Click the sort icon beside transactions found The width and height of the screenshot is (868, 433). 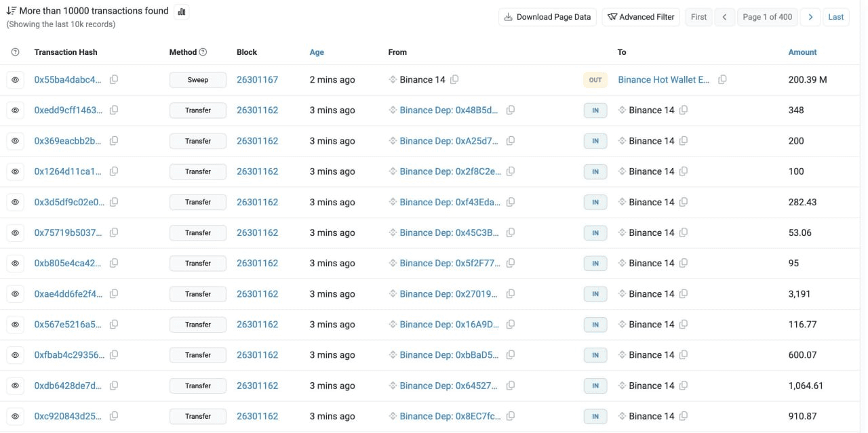point(12,11)
